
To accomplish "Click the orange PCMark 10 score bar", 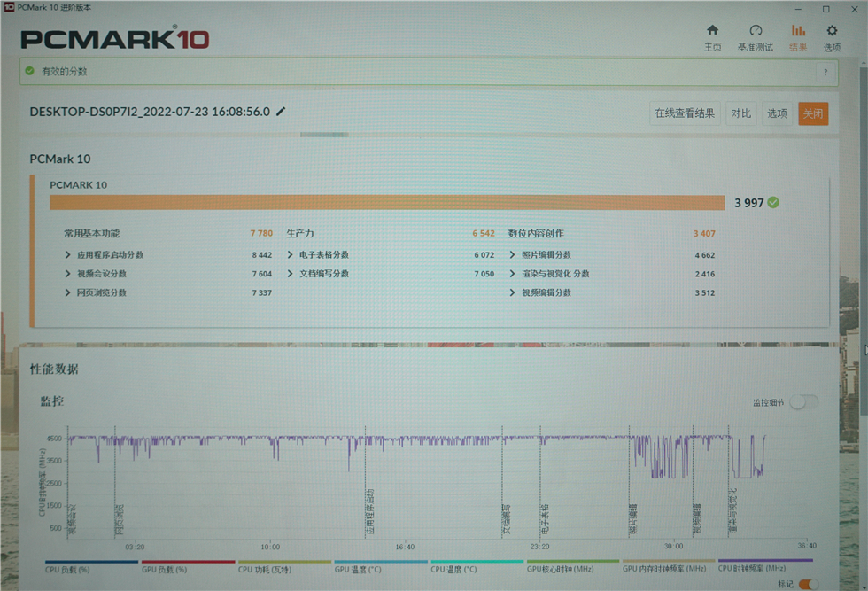I will click(x=387, y=203).
